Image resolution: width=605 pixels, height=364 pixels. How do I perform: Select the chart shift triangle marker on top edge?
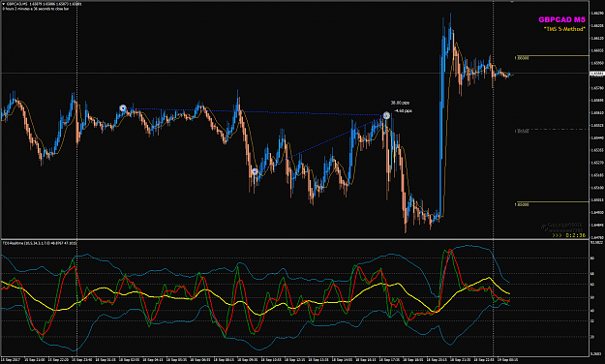click(512, 2)
